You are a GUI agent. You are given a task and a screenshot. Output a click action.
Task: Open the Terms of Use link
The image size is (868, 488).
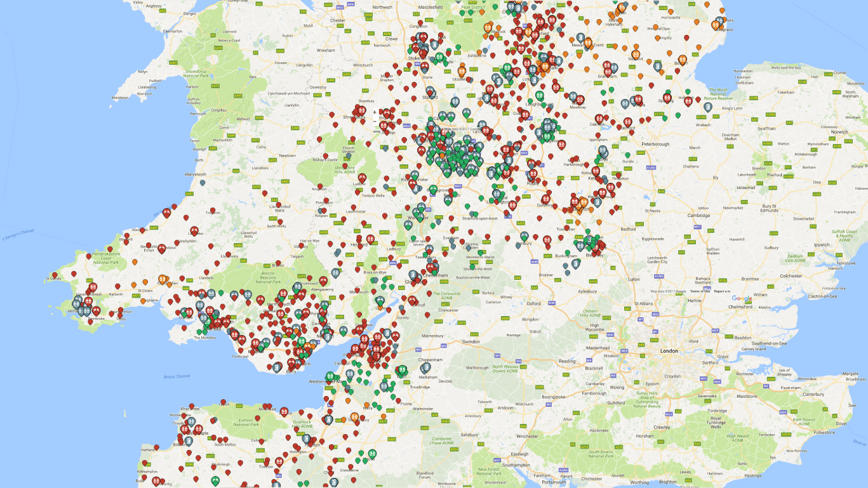(x=700, y=291)
